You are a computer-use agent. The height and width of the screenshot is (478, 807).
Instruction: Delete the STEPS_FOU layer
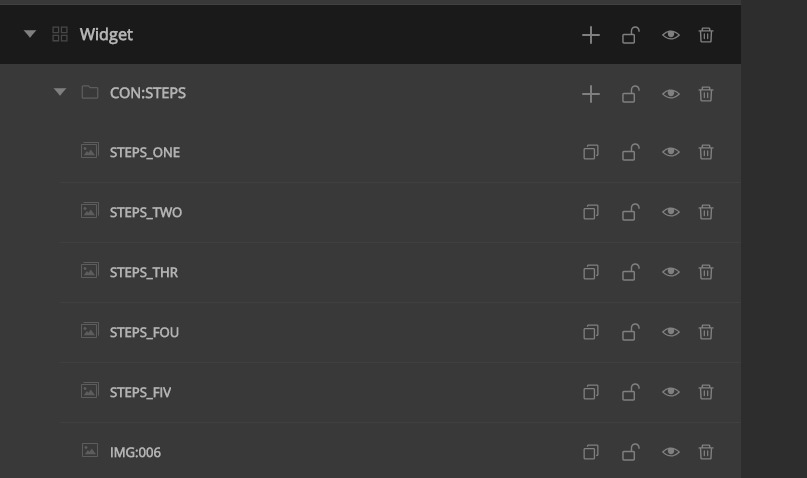click(706, 332)
